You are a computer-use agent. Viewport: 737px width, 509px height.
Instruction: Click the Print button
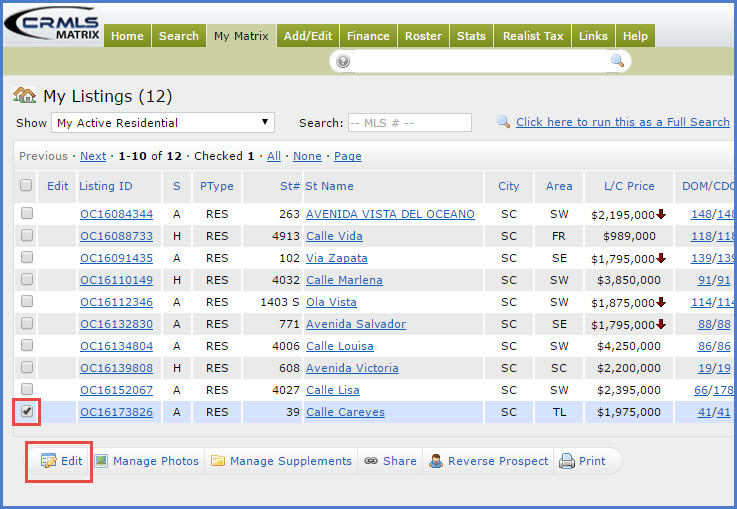582,461
